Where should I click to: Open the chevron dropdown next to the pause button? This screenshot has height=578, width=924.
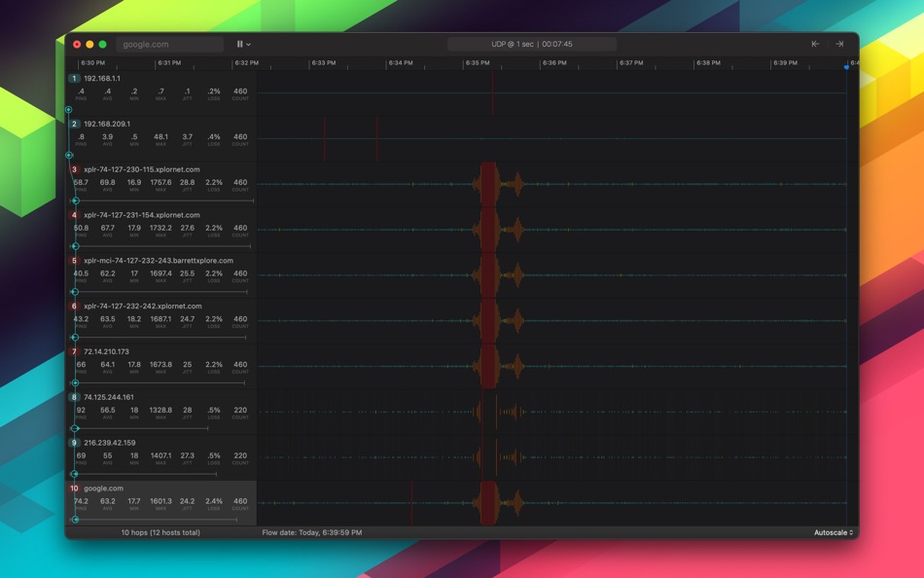248,43
